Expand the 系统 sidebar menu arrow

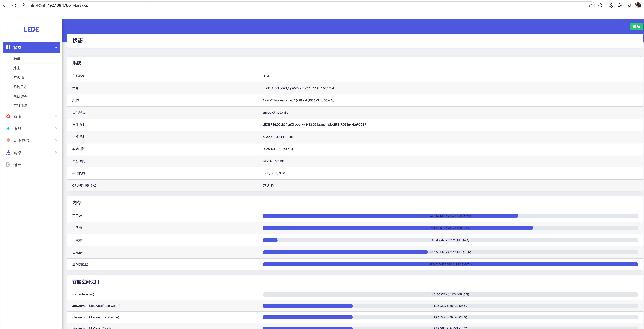pos(56,116)
